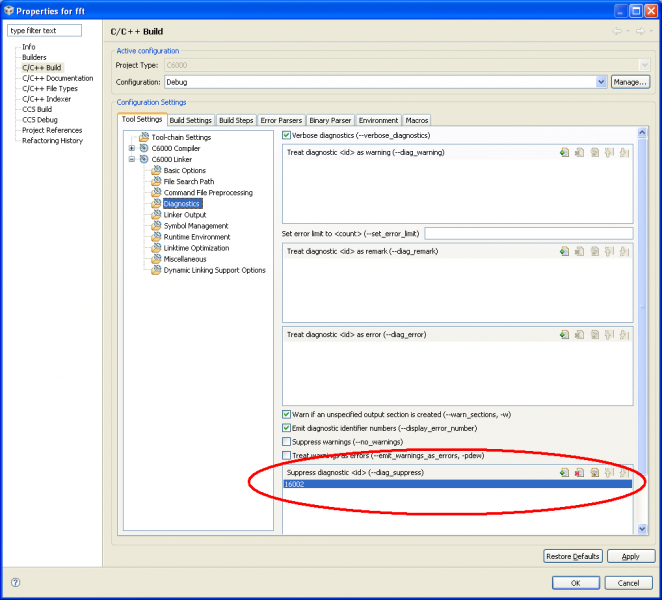The image size is (662, 600).
Task: Select the 16002 suppress entry
Action: 458,484
